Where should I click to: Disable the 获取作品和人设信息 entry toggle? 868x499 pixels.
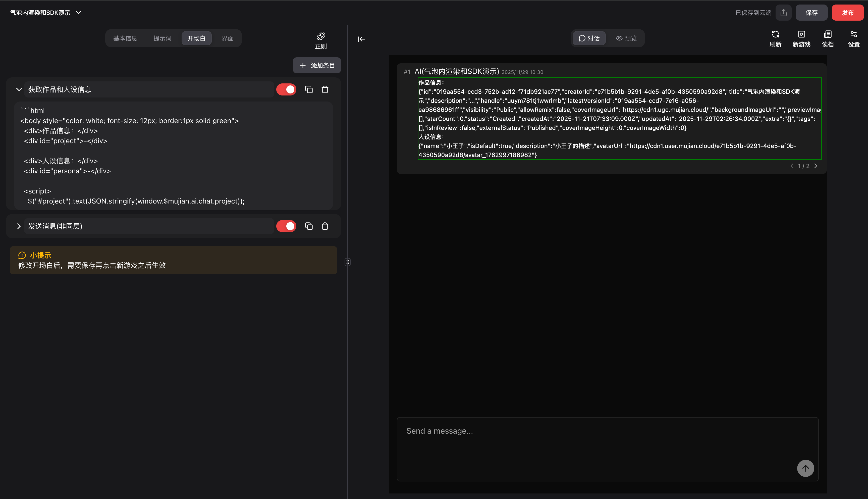(x=286, y=89)
